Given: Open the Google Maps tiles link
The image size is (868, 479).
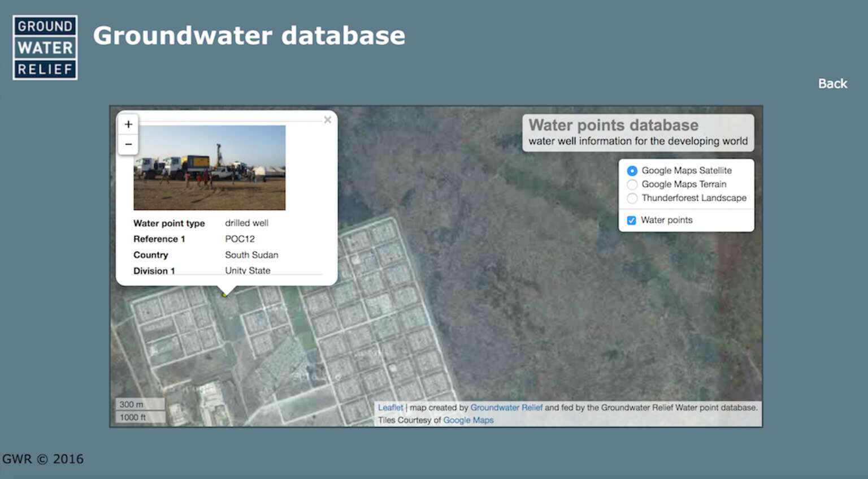Looking at the screenshot, I should pyautogui.click(x=468, y=420).
